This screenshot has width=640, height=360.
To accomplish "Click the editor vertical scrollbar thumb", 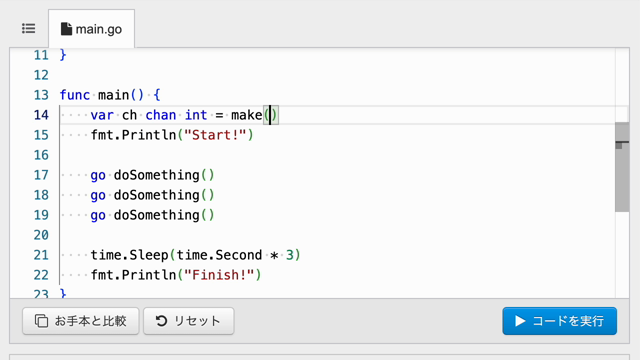I will point(622,167).
